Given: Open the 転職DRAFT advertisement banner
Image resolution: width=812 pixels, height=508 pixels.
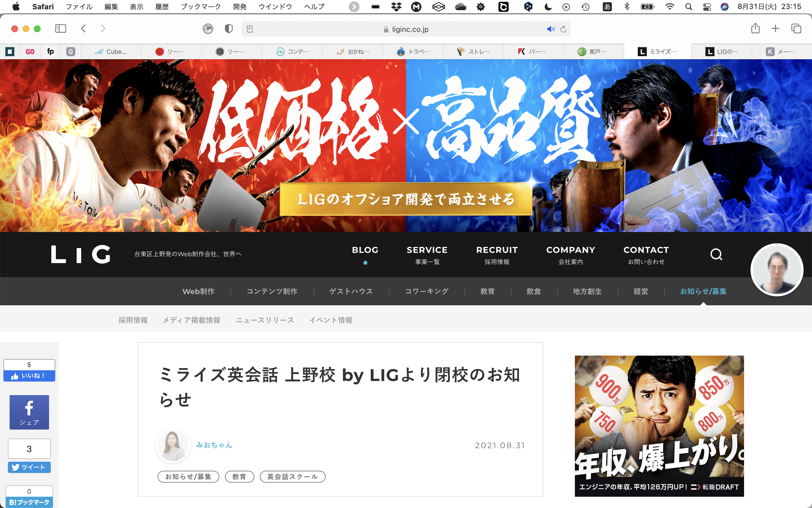Looking at the screenshot, I should [659, 426].
